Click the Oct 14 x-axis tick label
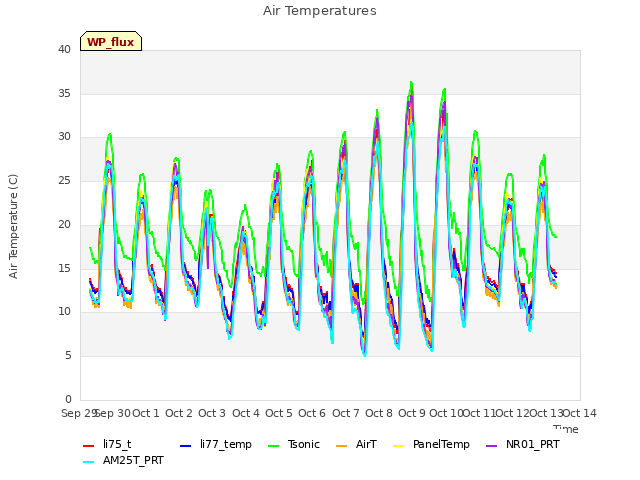This screenshot has width=640, height=480. tap(580, 413)
